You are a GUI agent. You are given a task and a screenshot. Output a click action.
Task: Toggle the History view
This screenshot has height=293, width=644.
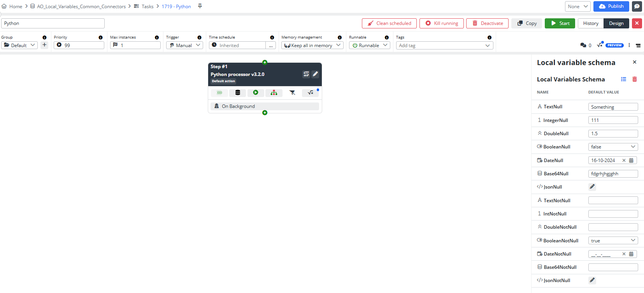(590, 23)
